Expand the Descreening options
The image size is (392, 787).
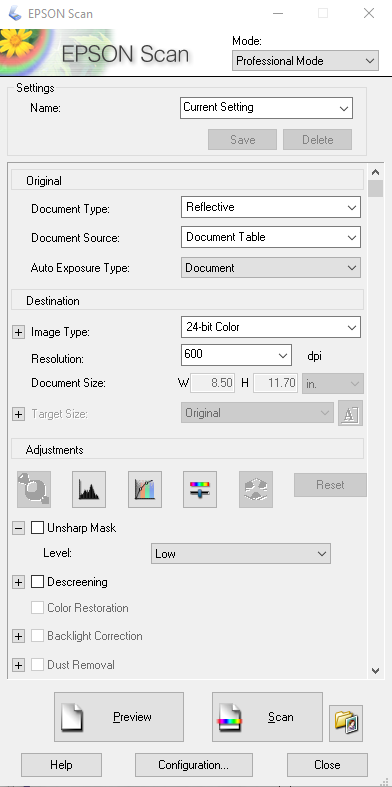(x=18, y=582)
